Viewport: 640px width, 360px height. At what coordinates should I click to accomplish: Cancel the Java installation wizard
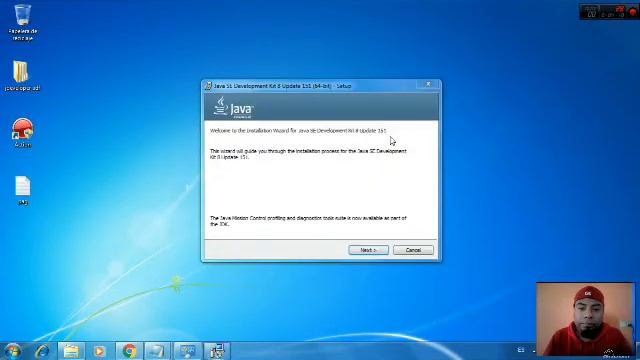click(x=413, y=250)
